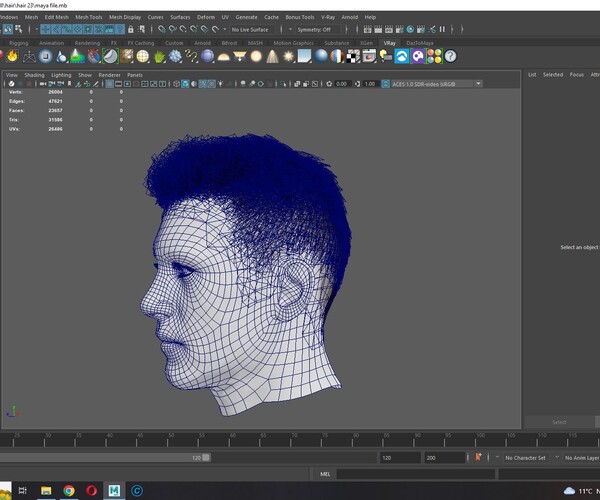Image resolution: width=600 pixels, height=500 pixels.
Task: Click the Task View taskbar button
Action: [x=23, y=490]
